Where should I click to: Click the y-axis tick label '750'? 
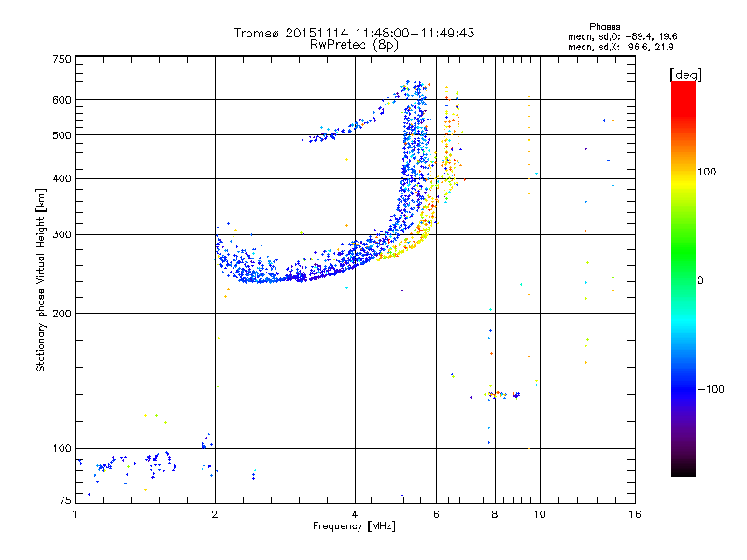point(62,59)
